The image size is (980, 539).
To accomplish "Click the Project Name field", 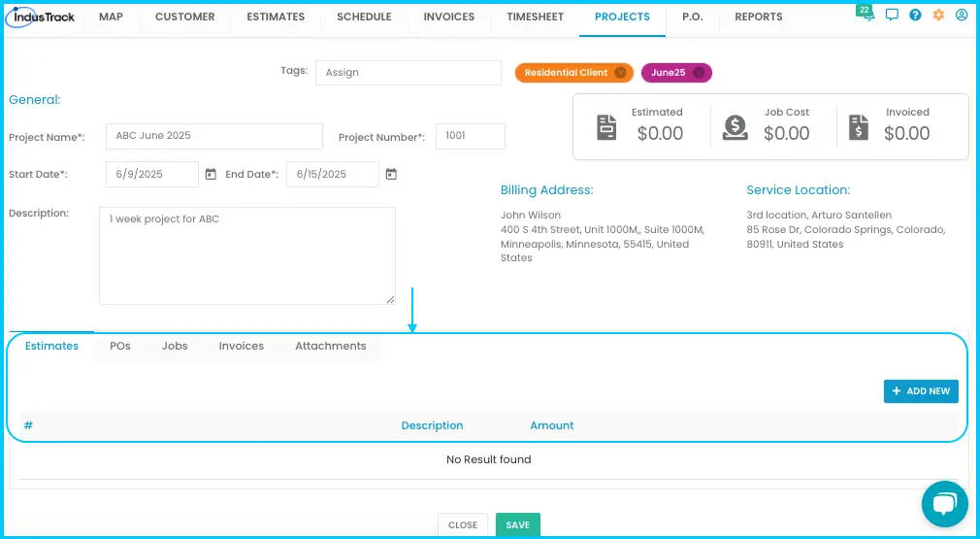I will 214,136.
